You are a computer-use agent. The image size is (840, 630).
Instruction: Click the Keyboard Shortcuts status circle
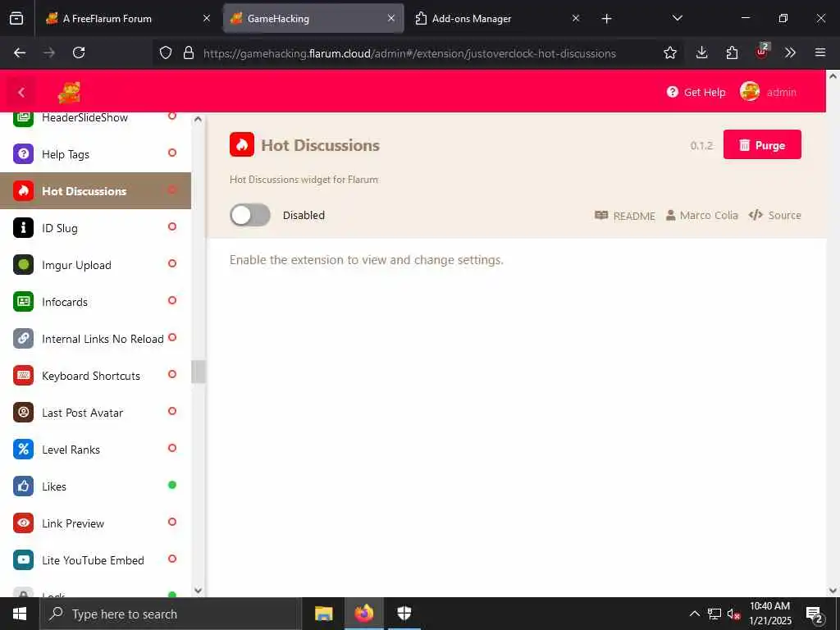172,374
